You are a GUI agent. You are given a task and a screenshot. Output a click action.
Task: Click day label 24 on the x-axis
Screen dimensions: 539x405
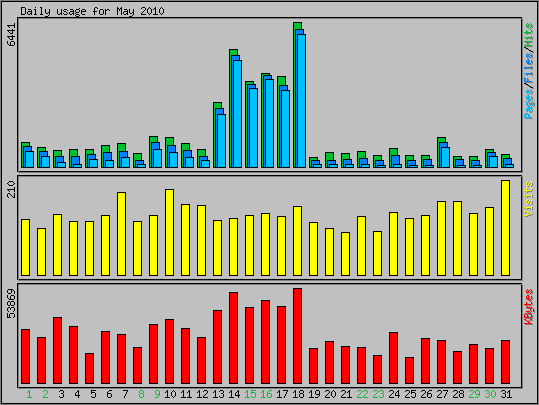[394, 394]
